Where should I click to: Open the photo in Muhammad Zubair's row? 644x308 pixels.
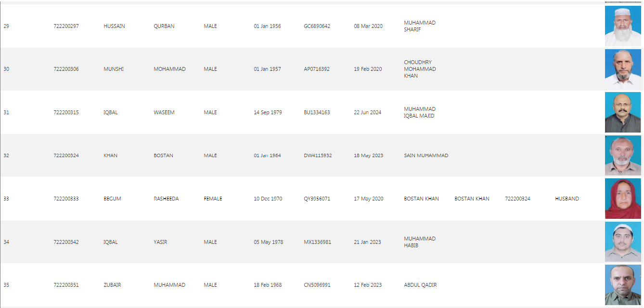[622, 285]
